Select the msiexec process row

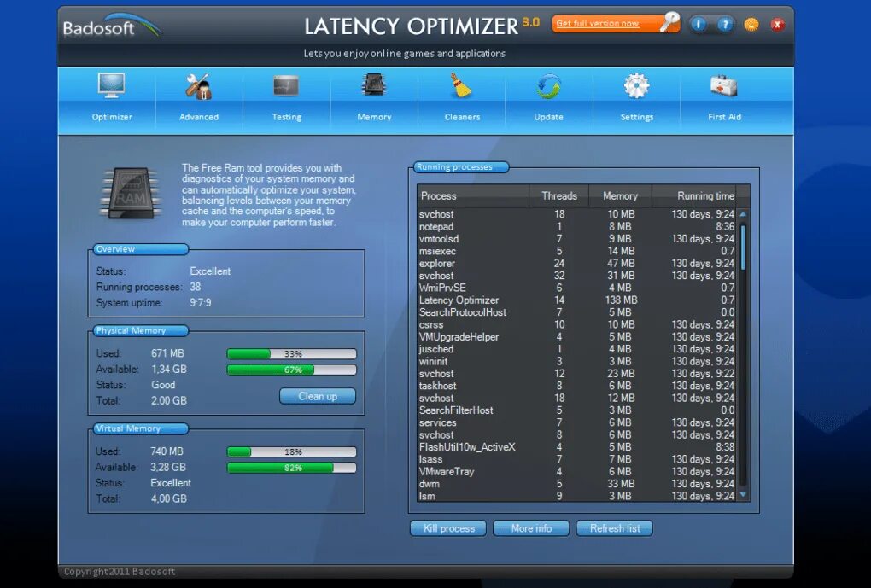pyautogui.click(x=576, y=251)
